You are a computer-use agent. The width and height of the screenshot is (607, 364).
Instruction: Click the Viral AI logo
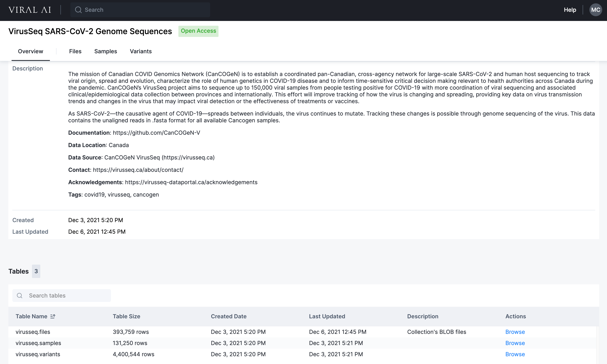[30, 10]
